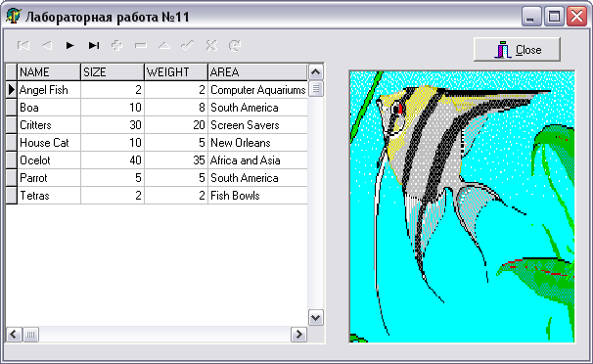Click the Screen Savers area cell
The image size is (593, 364).
click(257, 125)
